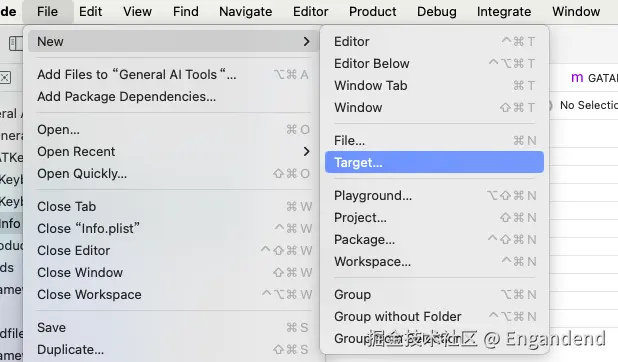
Task: Toggle the navigator sidebar icon
Action: (x=16, y=43)
